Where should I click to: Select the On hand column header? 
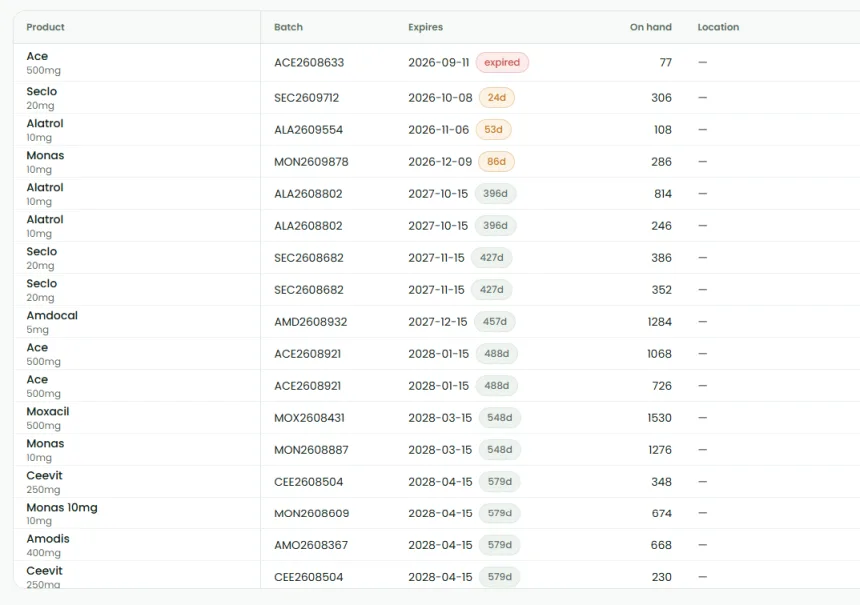(x=650, y=27)
